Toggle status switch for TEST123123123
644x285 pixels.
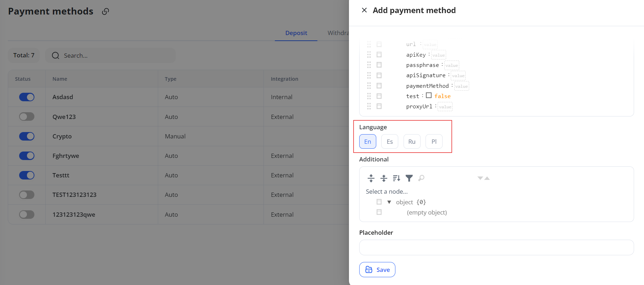[27, 195]
